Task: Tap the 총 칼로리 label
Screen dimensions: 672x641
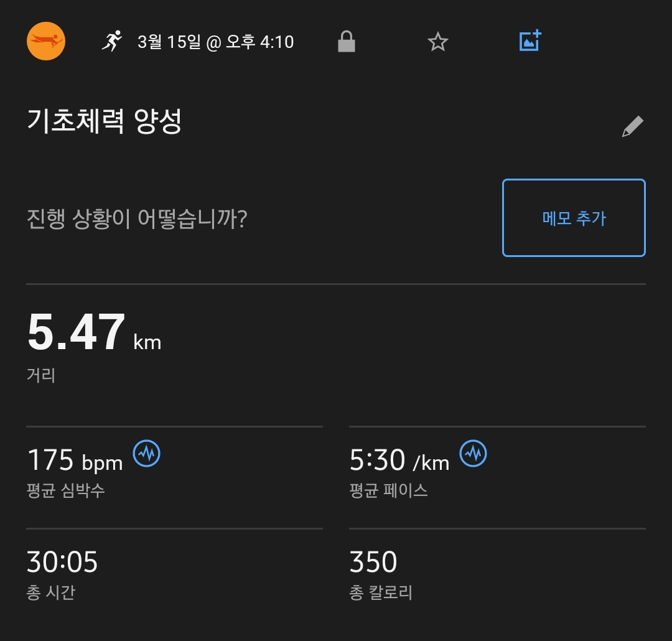Action: click(381, 592)
